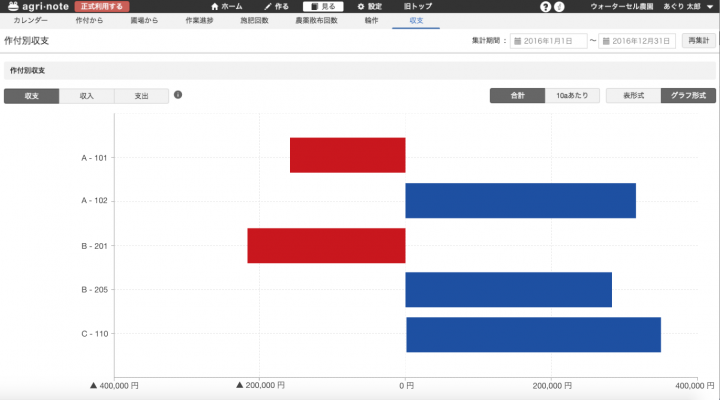Click the calendar icon in end date field
Screen dimensions: 720x400
pos(606,41)
